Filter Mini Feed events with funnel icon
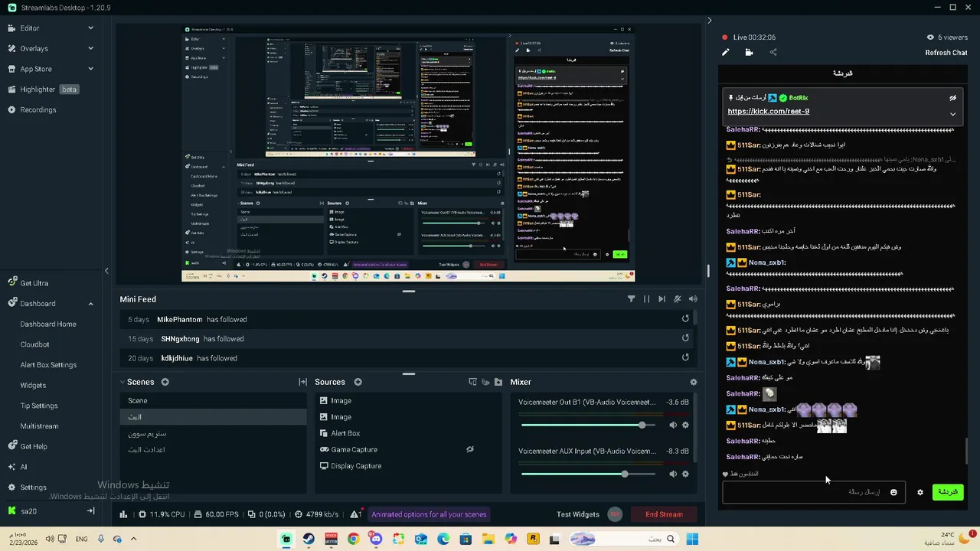Image resolution: width=980 pixels, height=551 pixels. [x=631, y=299]
